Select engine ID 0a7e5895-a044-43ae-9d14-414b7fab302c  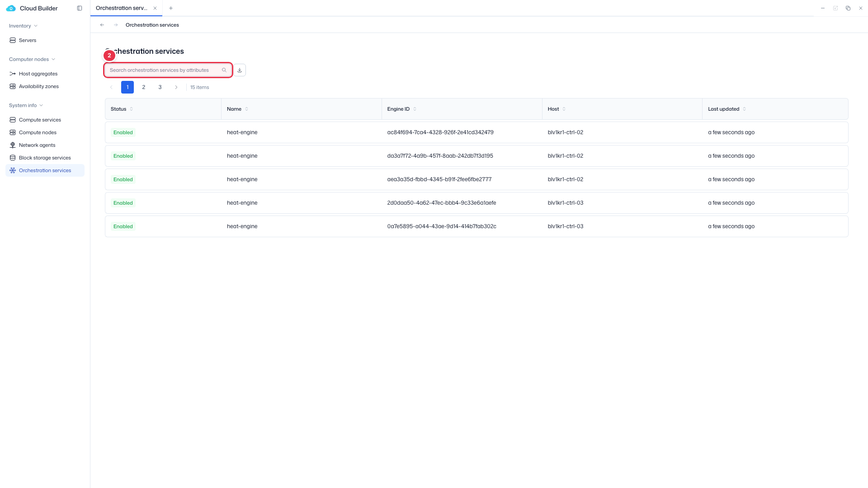(442, 226)
